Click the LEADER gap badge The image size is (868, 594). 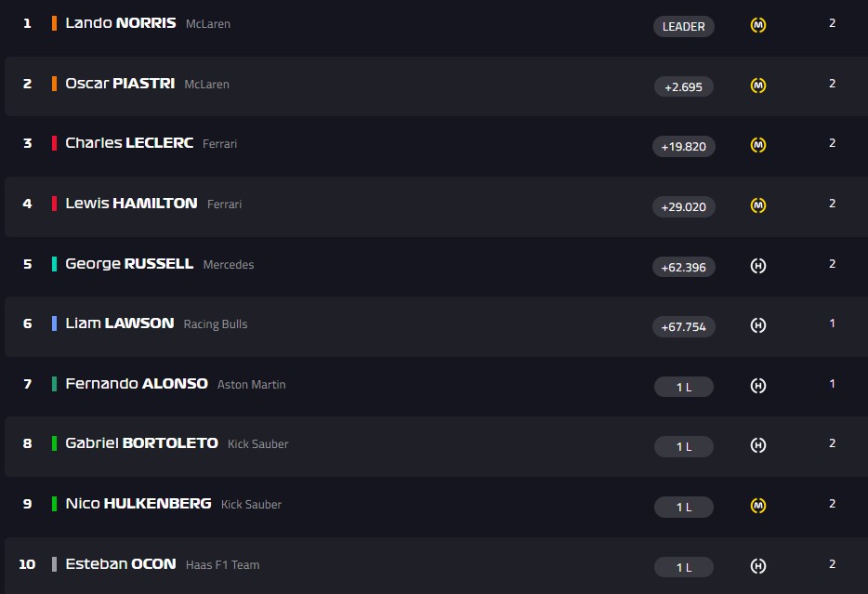[x=683, y=26]
